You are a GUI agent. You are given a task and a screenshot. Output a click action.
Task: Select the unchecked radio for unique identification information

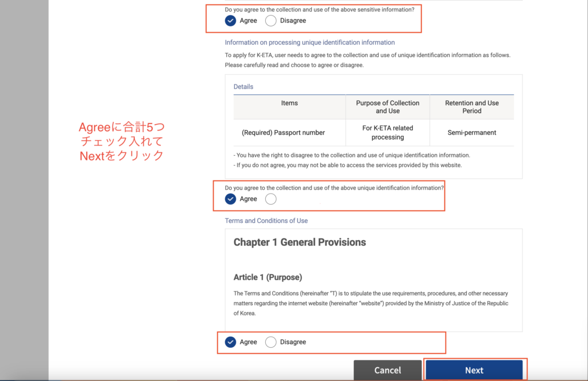(x=271, y=199)
